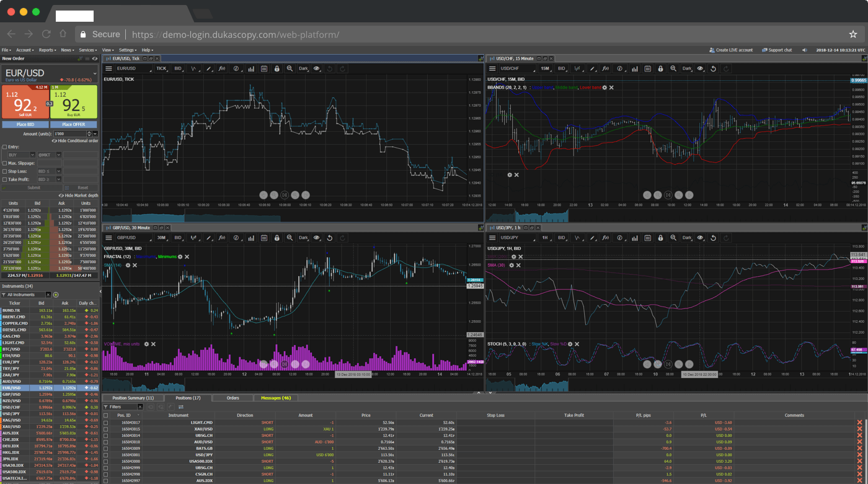This screenshot has width=868, height=484.
Task: Open the 30M period dropdown in GBP/USD chart
Action: point(162,238)
